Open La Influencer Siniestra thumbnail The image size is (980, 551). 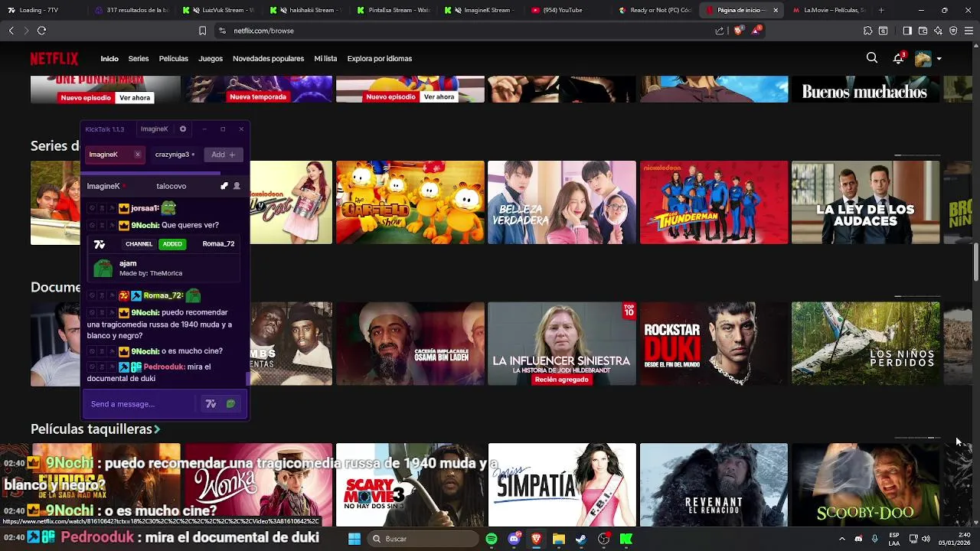[x=562, y=344]
